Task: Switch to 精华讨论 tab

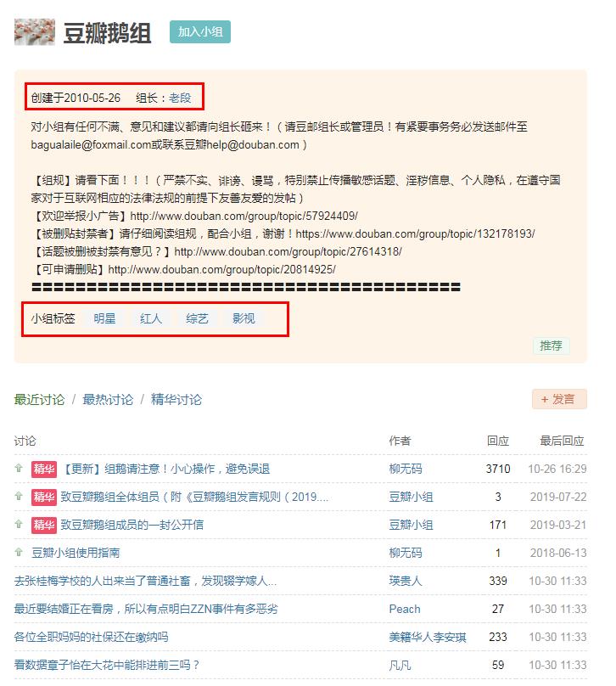Action: [x=176, y=399]
